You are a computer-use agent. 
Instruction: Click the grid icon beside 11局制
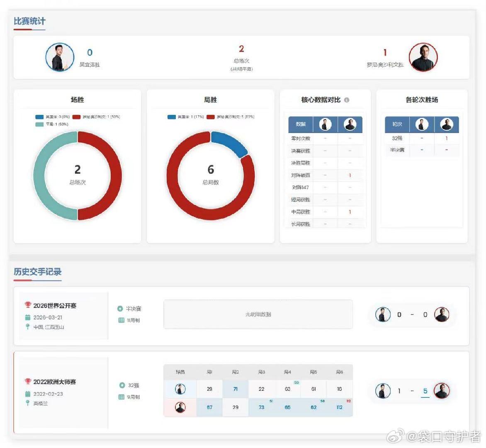pyautogui.click(x=121, y=320)
